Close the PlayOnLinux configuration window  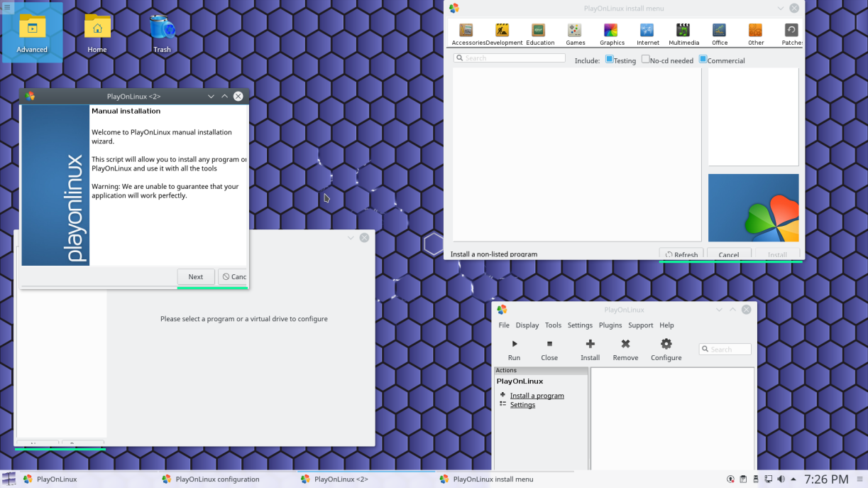(x=364, y=238)
